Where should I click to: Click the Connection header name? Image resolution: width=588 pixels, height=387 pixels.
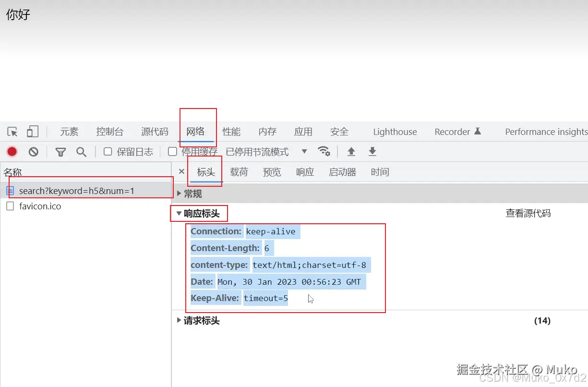216,231
